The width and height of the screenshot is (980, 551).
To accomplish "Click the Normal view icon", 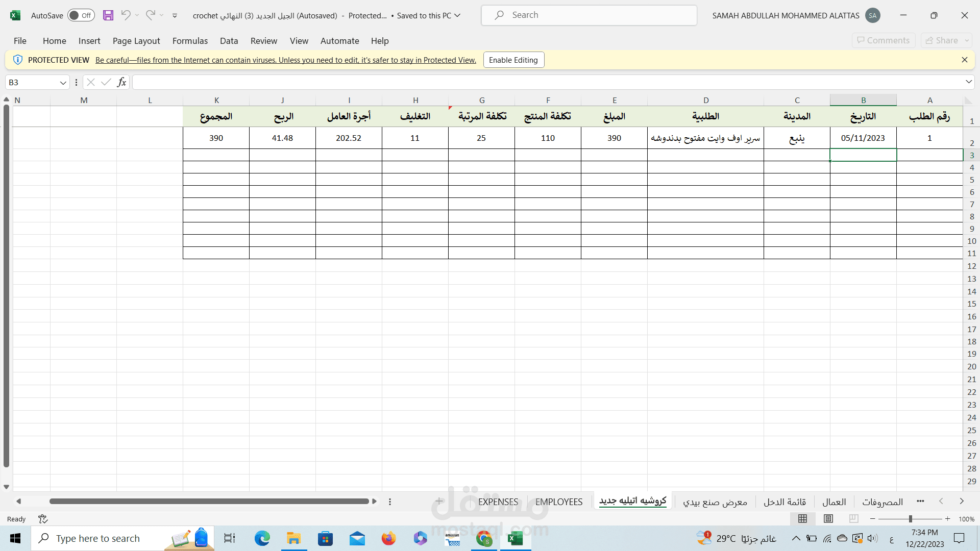I will click(x=802, y=519).
